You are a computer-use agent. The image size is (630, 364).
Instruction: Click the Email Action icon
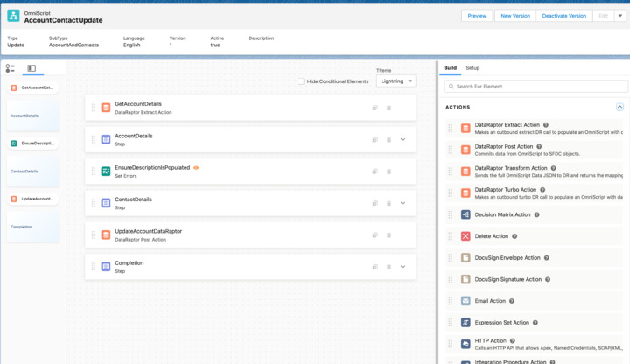click(465, 301)
